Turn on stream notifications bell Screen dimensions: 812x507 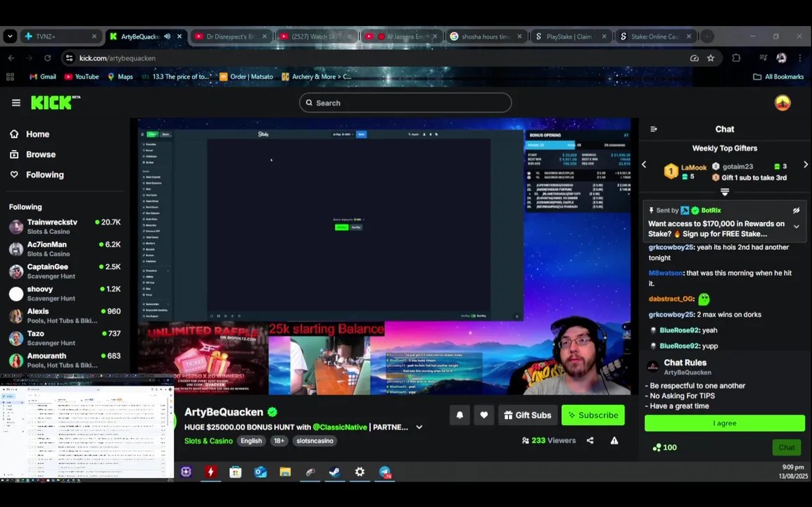click(459, 415)
